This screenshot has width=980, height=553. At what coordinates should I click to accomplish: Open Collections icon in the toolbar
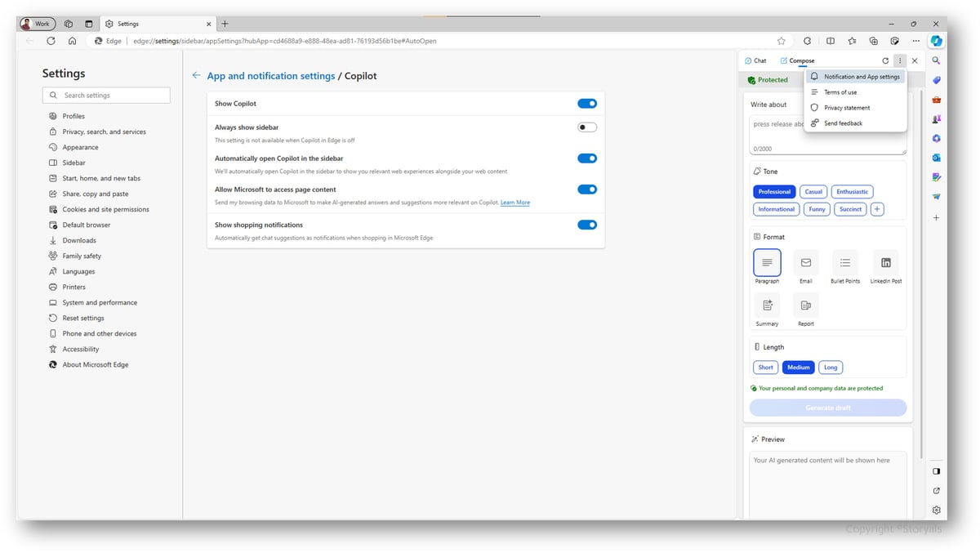(873, 41)
